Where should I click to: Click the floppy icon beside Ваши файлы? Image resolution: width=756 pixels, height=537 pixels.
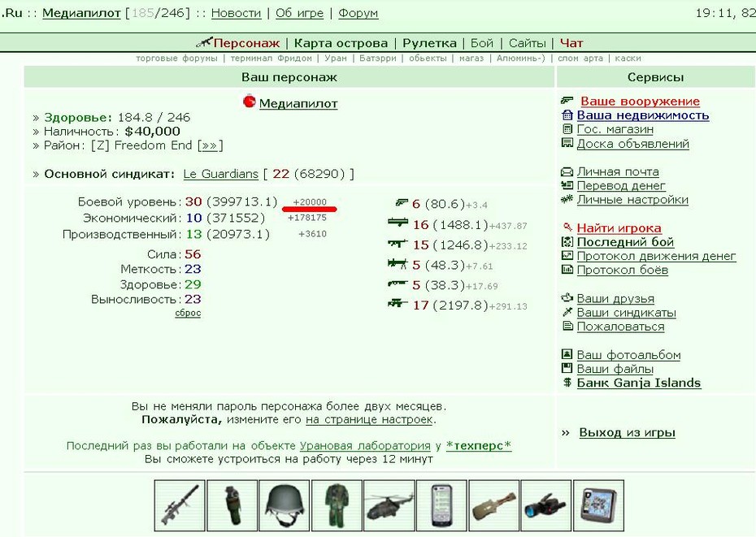(567, 369)
